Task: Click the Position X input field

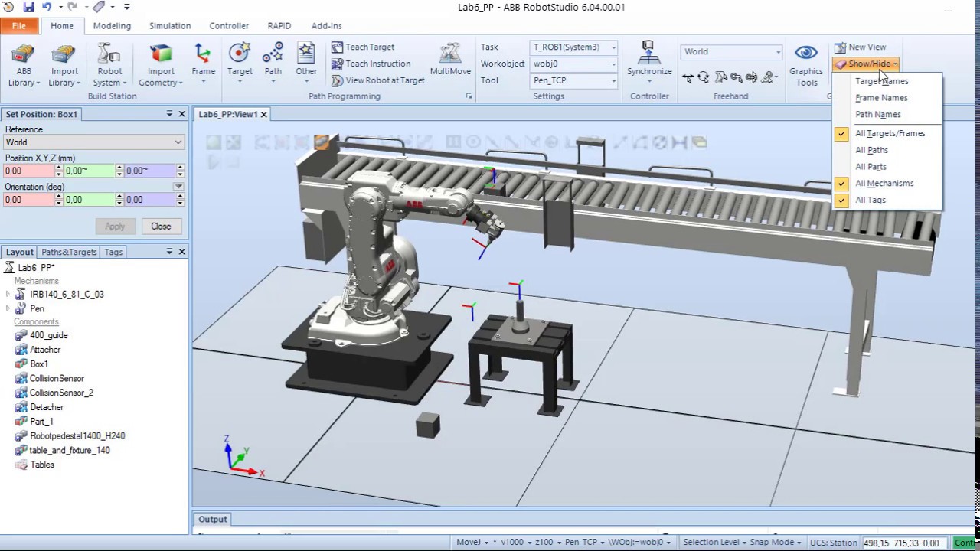Action: (x=28, y=171)
